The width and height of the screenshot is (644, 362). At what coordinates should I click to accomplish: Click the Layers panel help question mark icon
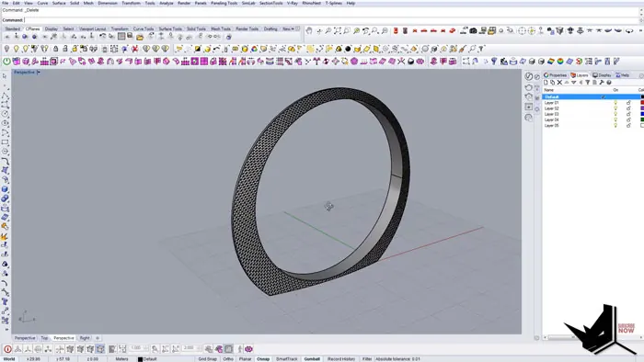(x=609, y=83)
